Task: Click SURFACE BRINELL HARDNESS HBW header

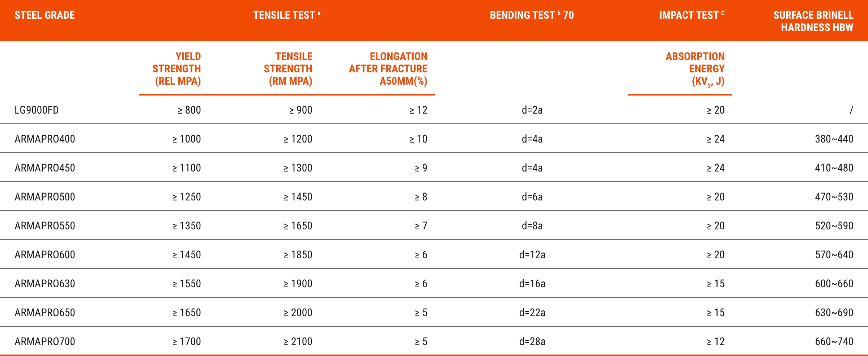Action: 813,21
